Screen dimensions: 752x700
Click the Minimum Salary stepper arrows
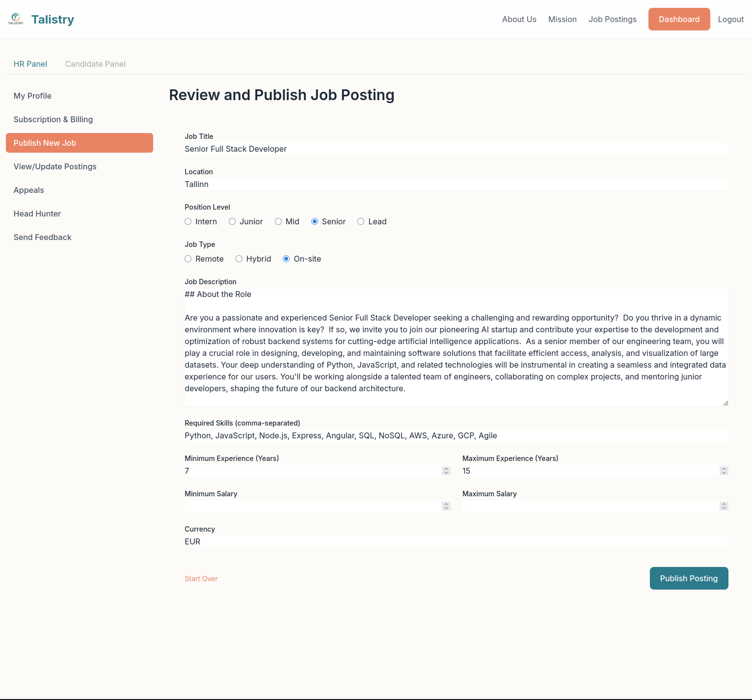[446, 506]
